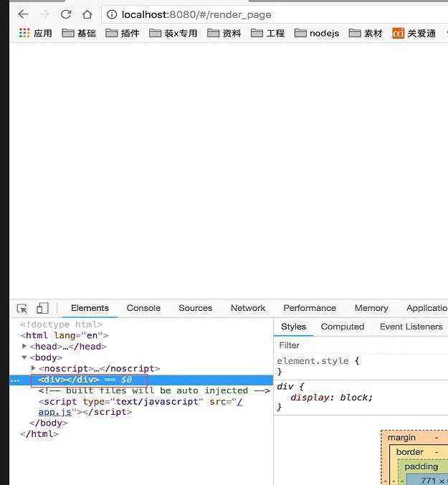Reload the page with the refresh icon
The width and height of the screenshot is (448, 485).
click(x=66, y=14)
